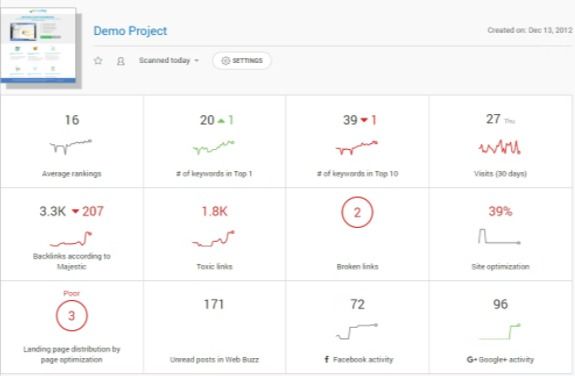Open the Site optimization label

point(501,266)
